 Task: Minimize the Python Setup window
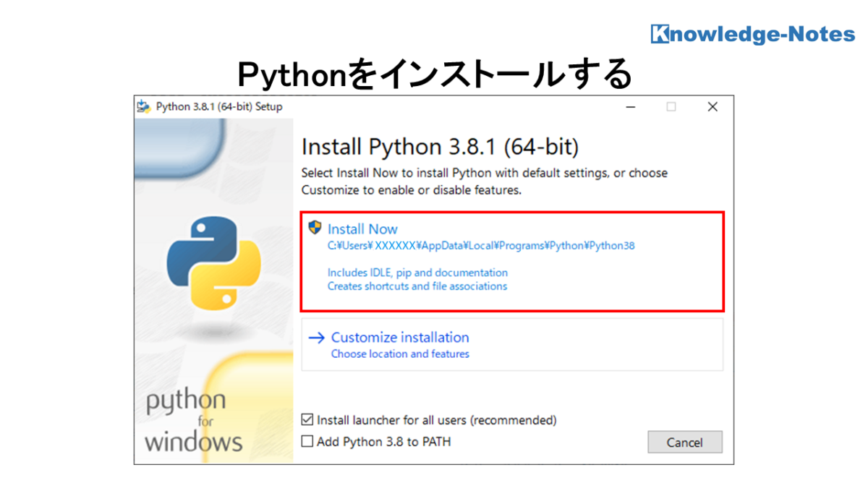pyautogui.click(x=630, y=107)
